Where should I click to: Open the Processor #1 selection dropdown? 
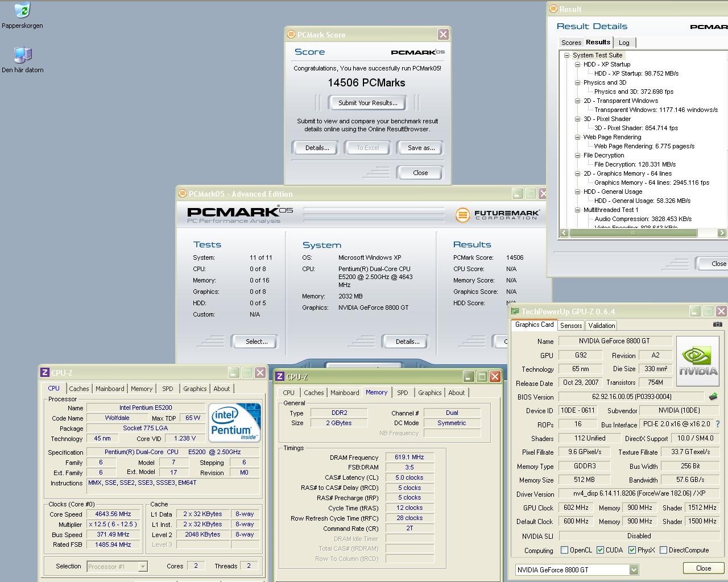[143, 566]
